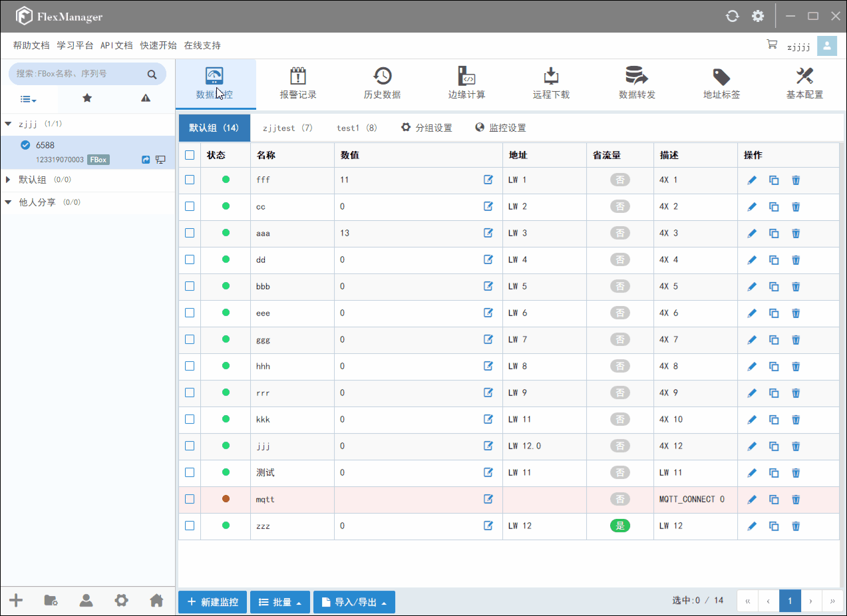Check the box for row fff

click(x=190, y=180)
